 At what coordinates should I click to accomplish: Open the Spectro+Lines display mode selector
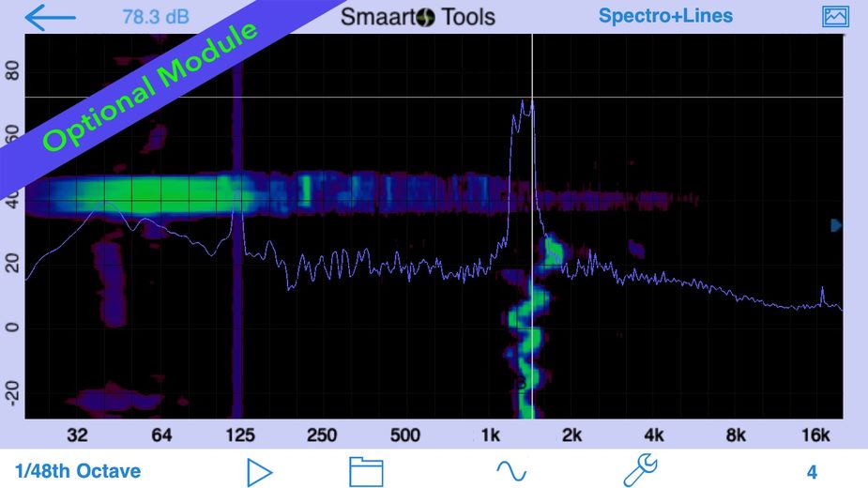coord(665,16)
